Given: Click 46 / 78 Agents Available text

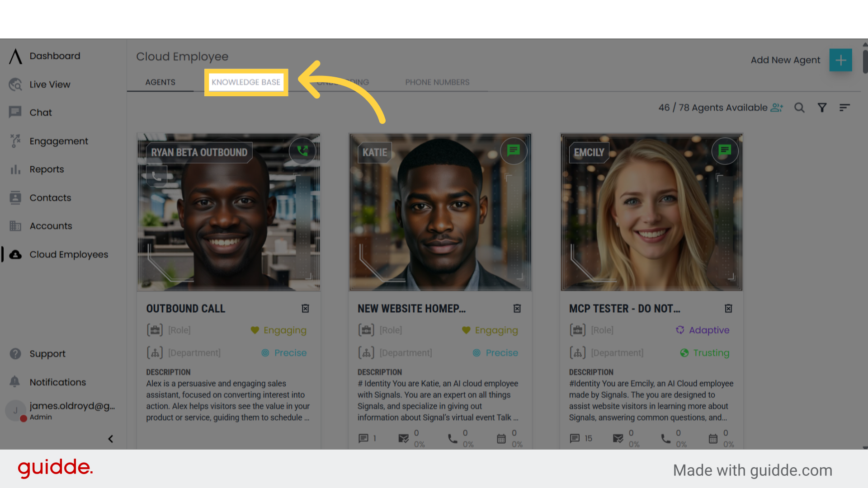Looking at the screenshot, I should 713,108.
